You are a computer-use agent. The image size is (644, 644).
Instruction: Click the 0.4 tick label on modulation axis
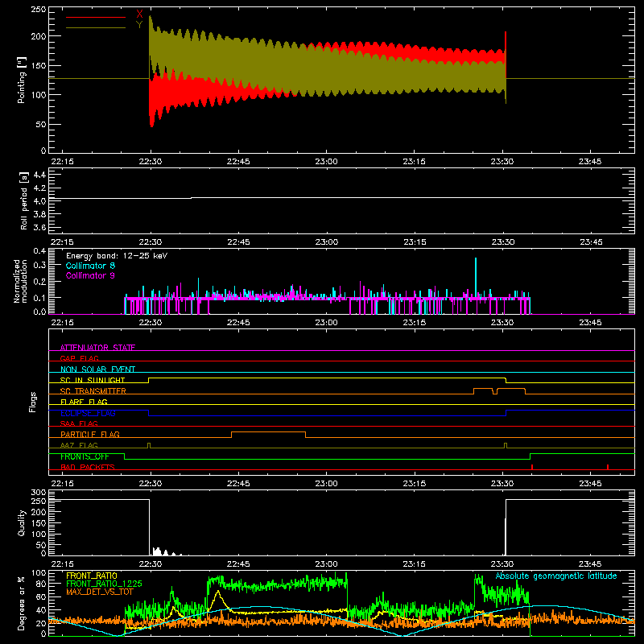(x=39, y=251)
